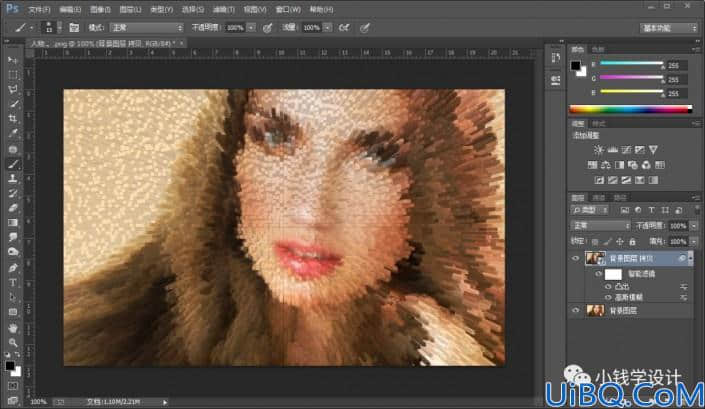Image resolution: width=705 pixels, height=409 pixels.
Task: Open the flow slider arrow in options bar
Action: (328, 28)
